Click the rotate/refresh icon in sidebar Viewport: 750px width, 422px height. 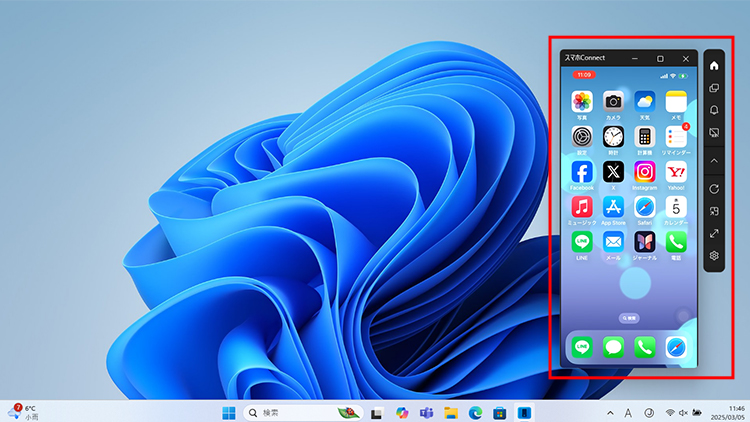[714, 188]
